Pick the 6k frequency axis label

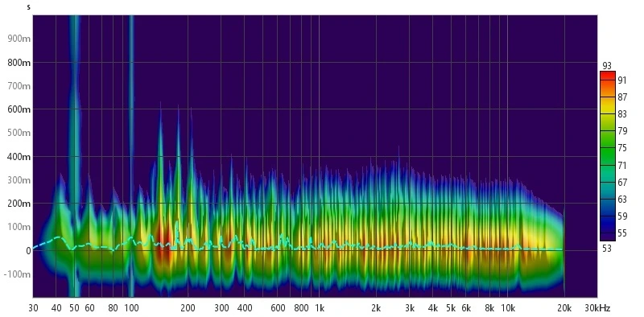pyautogui.click(x=466, y=308)
